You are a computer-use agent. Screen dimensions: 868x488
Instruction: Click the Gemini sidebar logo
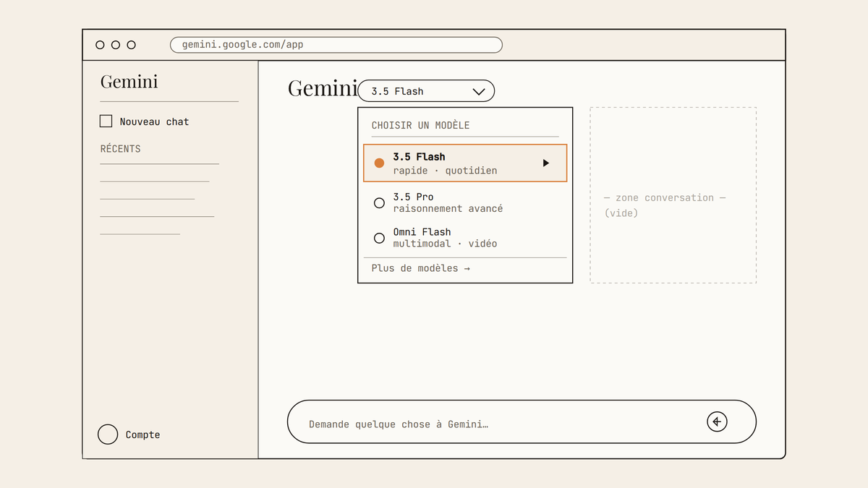click(129, 81)
